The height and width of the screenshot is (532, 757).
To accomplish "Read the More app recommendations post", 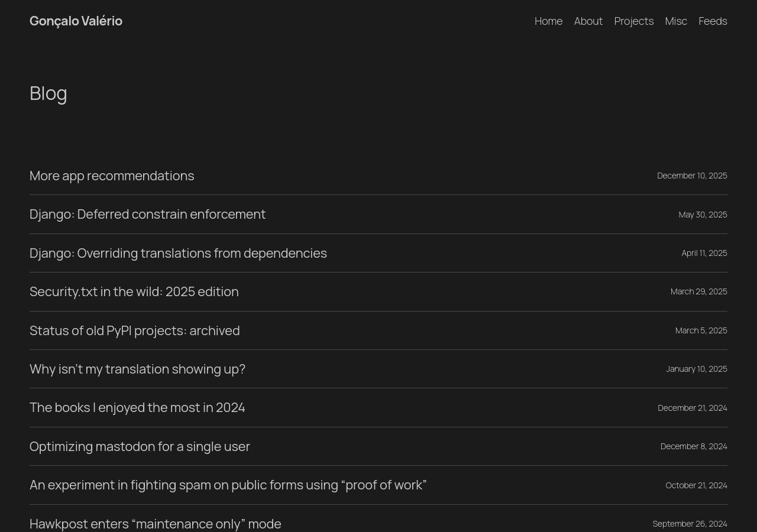I will tap(112, 176).
